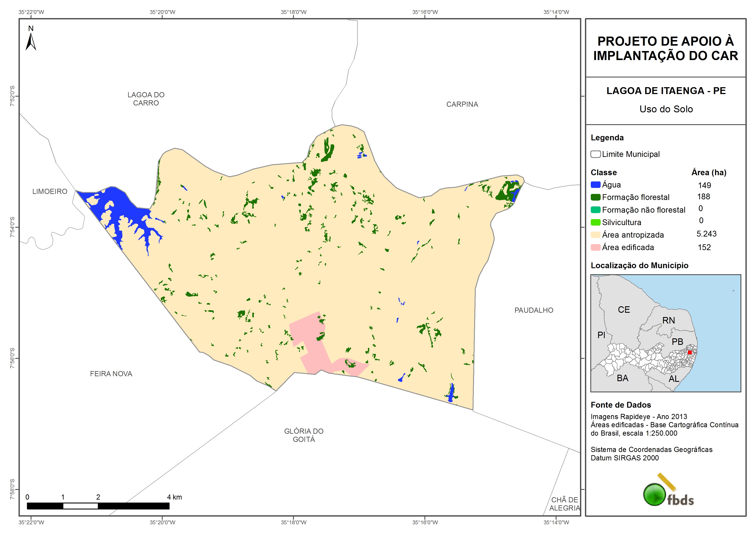The width and height of the screenshot is (756, 534).
Task: Click the red location marker on inset map
Action: (x=689, y=352)
